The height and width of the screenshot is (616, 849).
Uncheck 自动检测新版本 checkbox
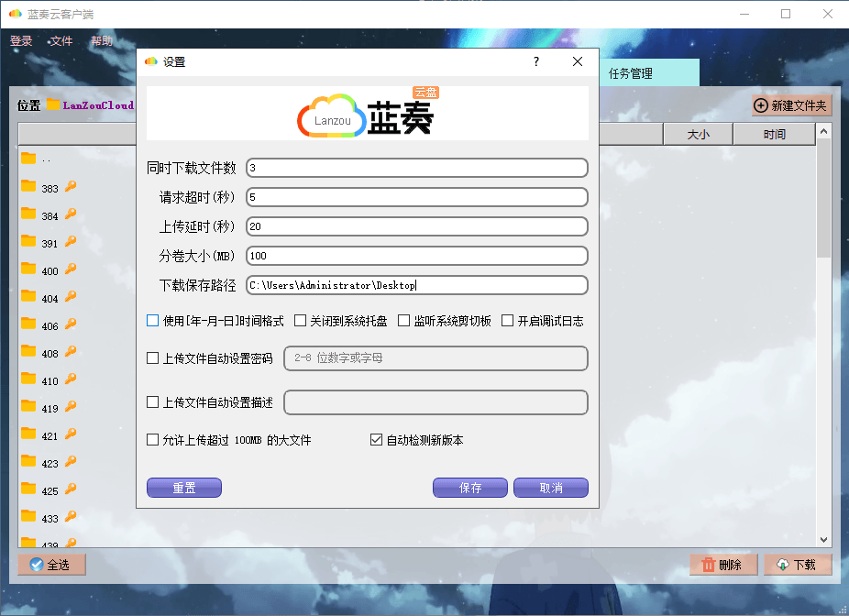(x=376, y=439)
